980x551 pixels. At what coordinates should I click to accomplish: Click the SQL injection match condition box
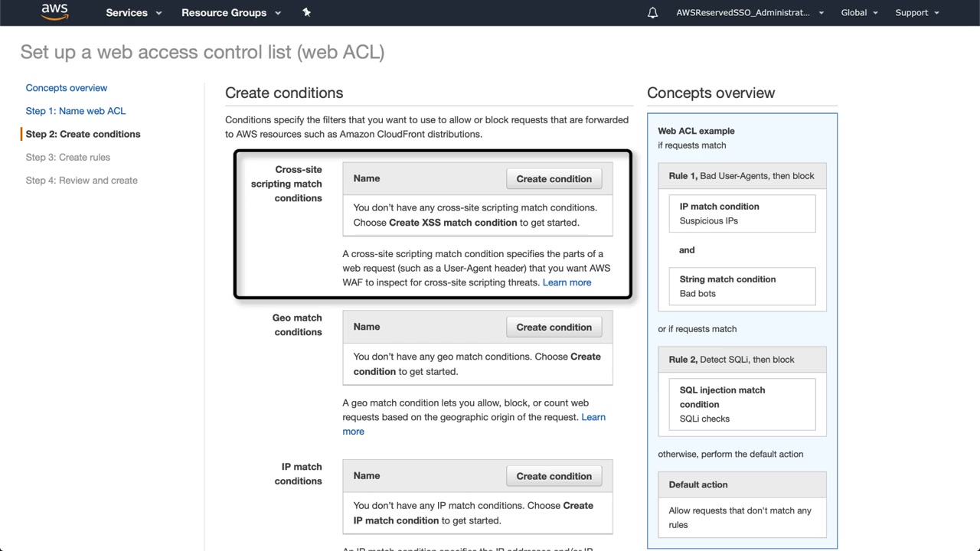pos(742,404)
